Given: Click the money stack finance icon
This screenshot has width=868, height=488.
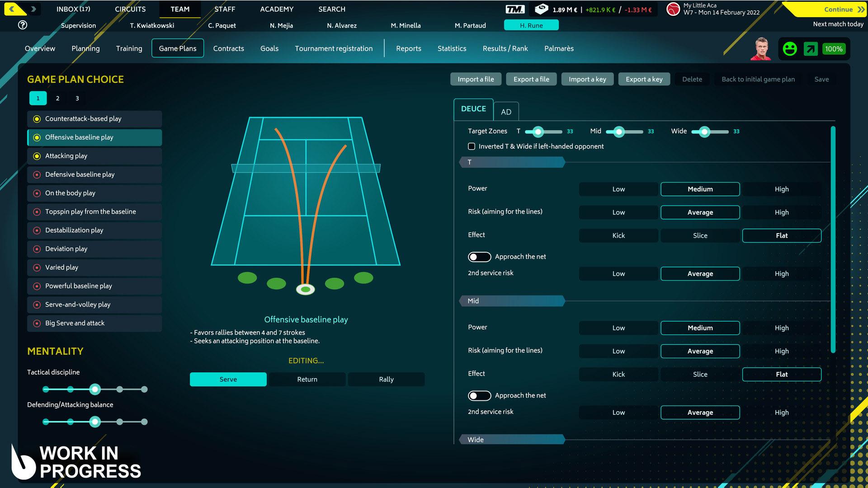Looking at the screenshot, I should (x=541, y=9).
